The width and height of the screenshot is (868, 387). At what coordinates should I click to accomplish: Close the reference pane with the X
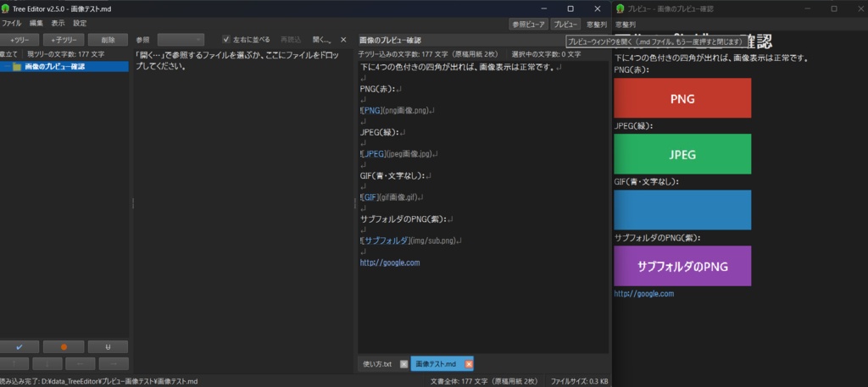[x=343, y=40]
